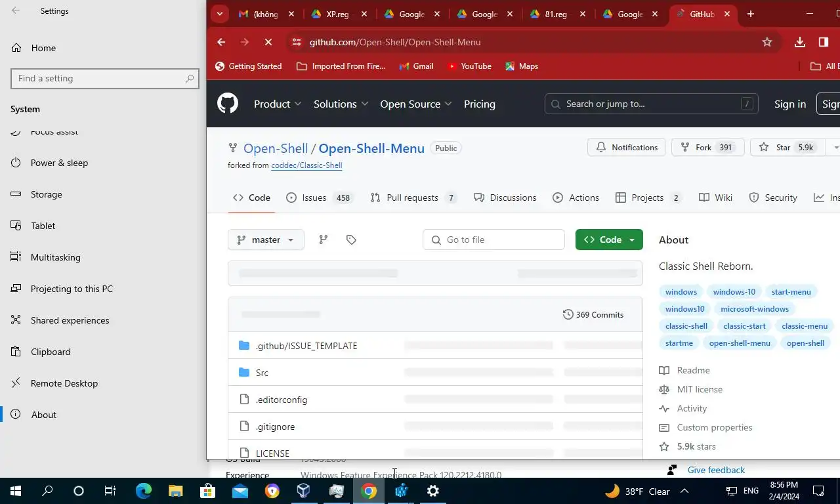Open the Product dropdown menu
Viewport: 840px width, 504px height.
pos(278,104)
